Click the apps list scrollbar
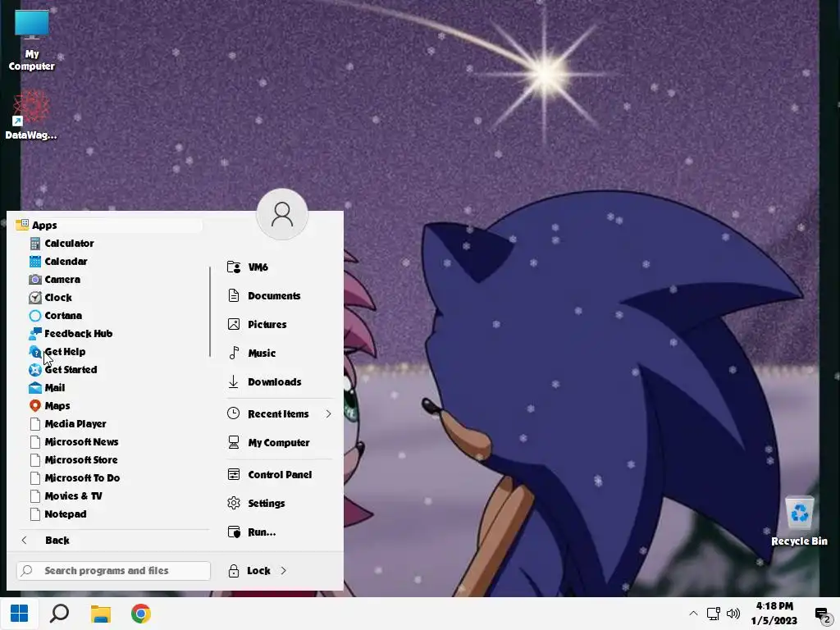This screenshot has height=630, width=840. (x=210, y=311)
